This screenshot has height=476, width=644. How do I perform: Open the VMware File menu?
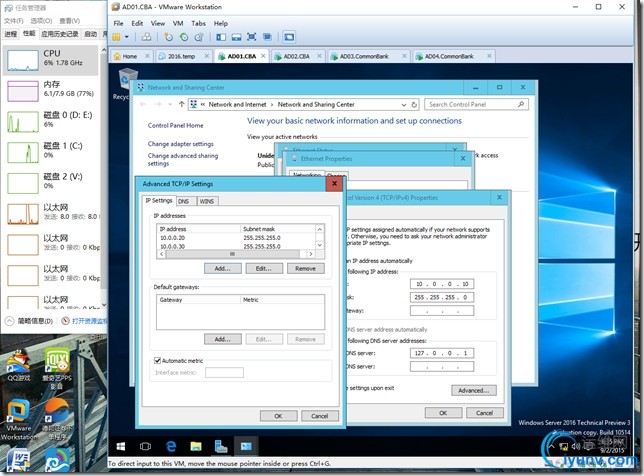(x=118, y=23)
